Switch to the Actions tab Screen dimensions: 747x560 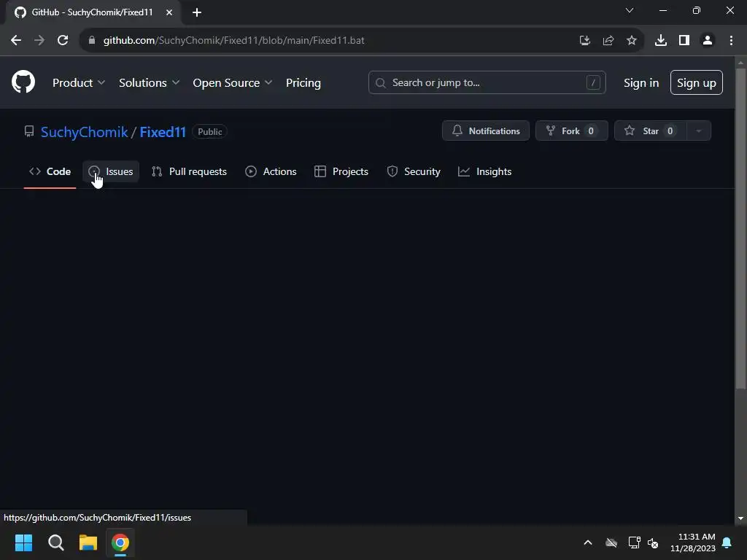coord(271,171)
